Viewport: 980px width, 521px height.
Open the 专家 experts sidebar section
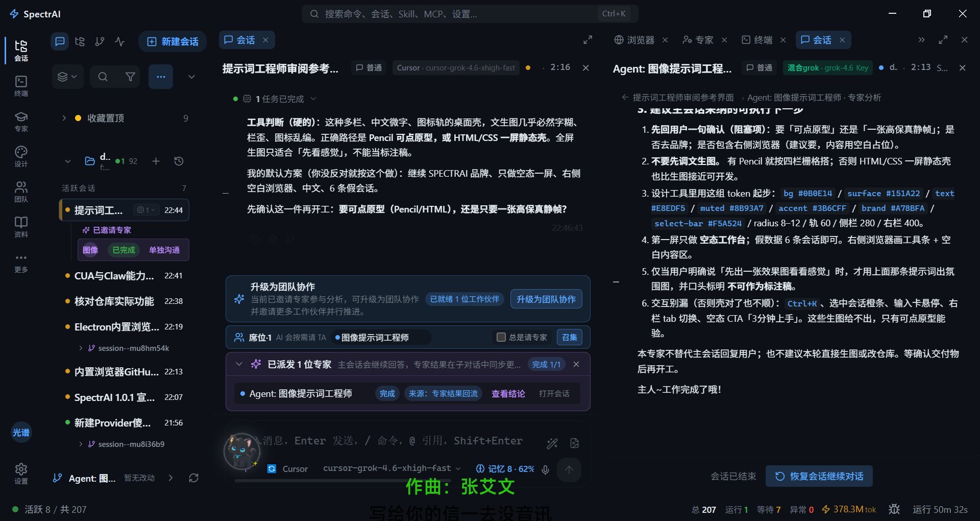21,122
